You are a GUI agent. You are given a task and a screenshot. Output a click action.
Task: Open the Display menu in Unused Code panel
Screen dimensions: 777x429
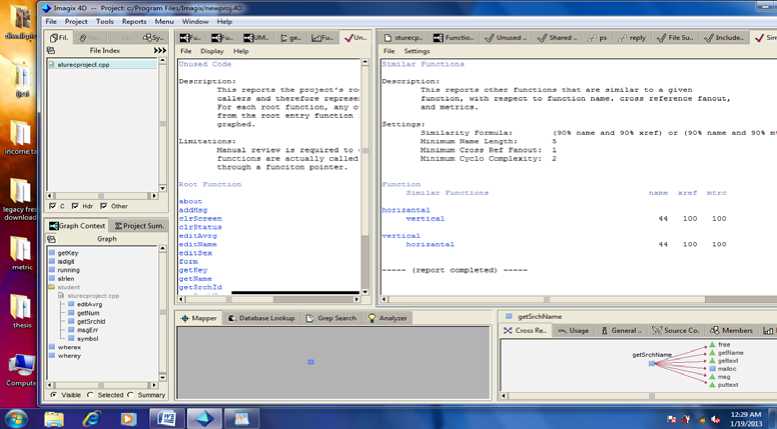click(x=212, y=50)
